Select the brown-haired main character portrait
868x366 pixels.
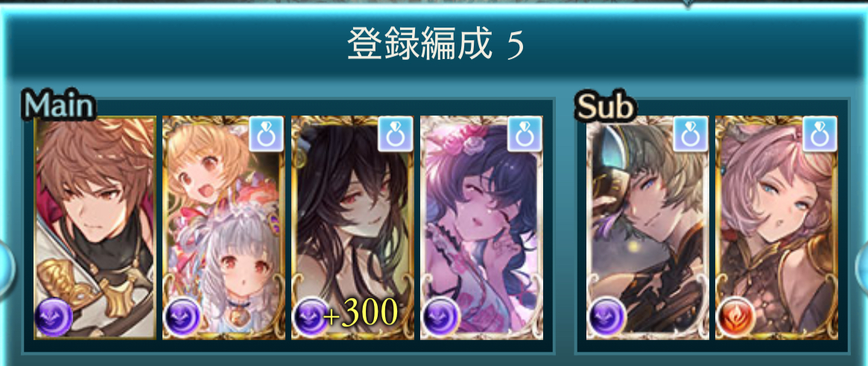95,227
